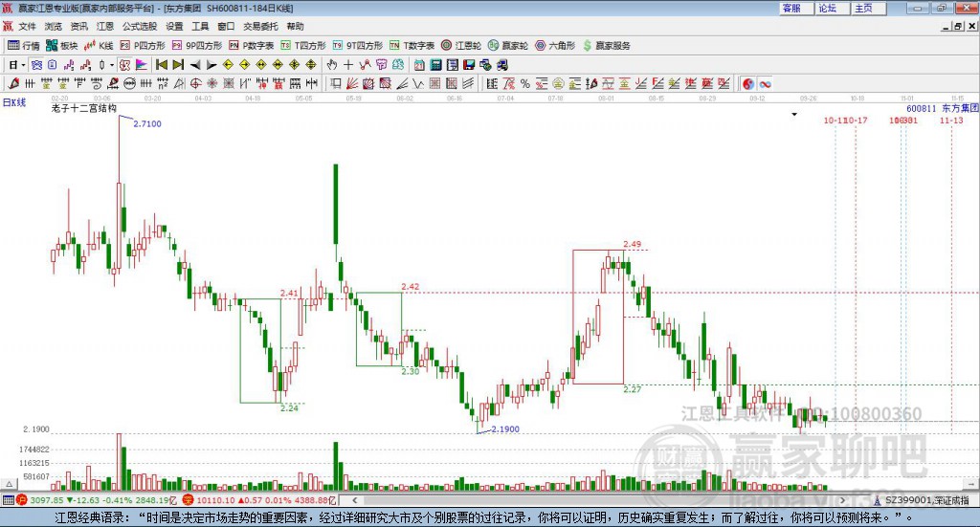
Task: Open the 公式选股 menu
Action: click(x=140, y=26)
